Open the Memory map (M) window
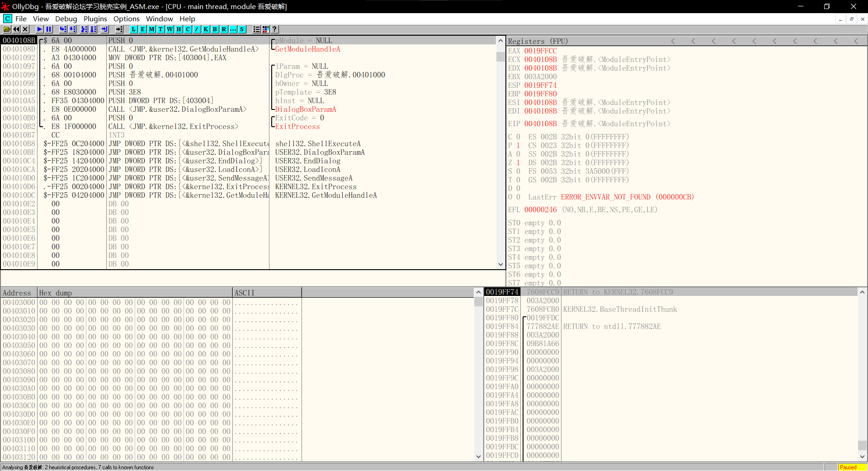The height and width of the screenshot is (471, 868). (151, 29)
